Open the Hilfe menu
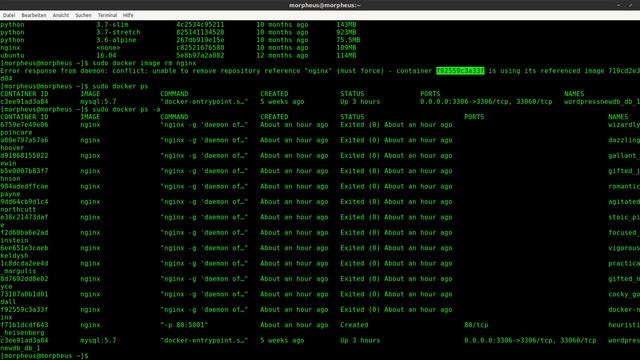This screenshot has height=360, width=640. coord(128,15)
